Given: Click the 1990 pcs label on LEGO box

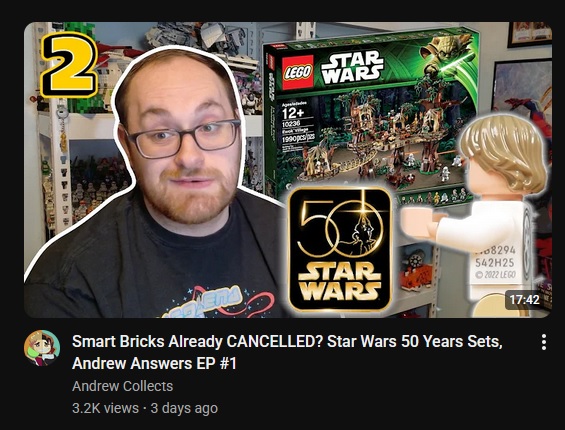Looking at the screenshot, I should coord(298,138).
